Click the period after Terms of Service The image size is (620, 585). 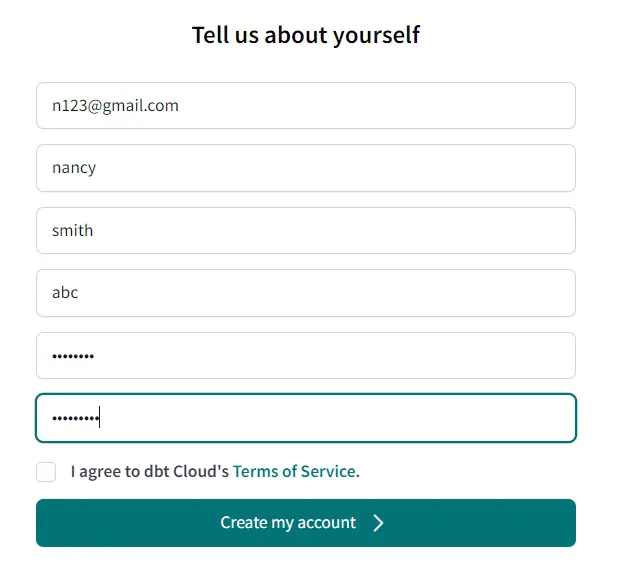click(358, 472)
